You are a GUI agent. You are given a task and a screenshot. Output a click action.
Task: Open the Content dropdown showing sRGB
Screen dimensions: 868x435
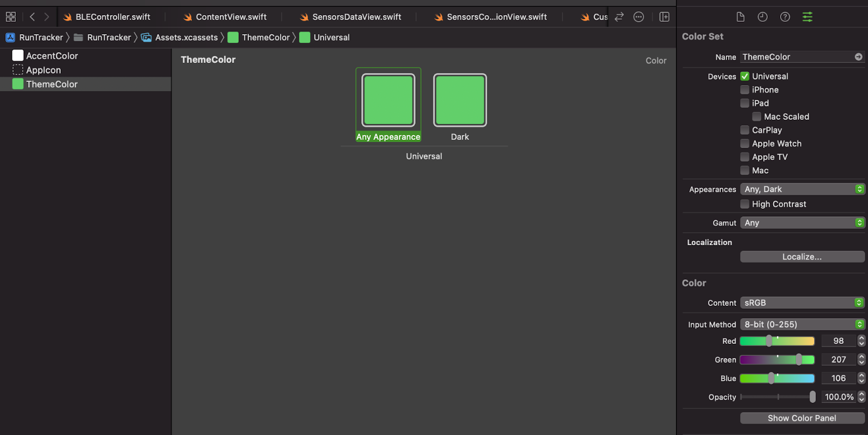(802, 303)
